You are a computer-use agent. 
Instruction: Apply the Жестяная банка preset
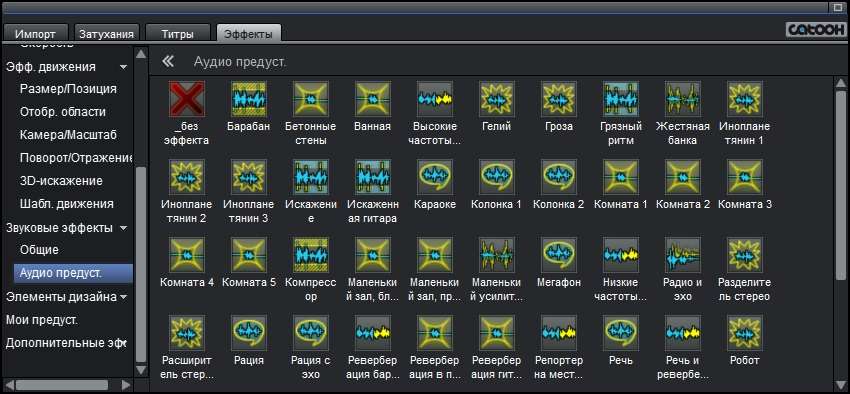682,99
